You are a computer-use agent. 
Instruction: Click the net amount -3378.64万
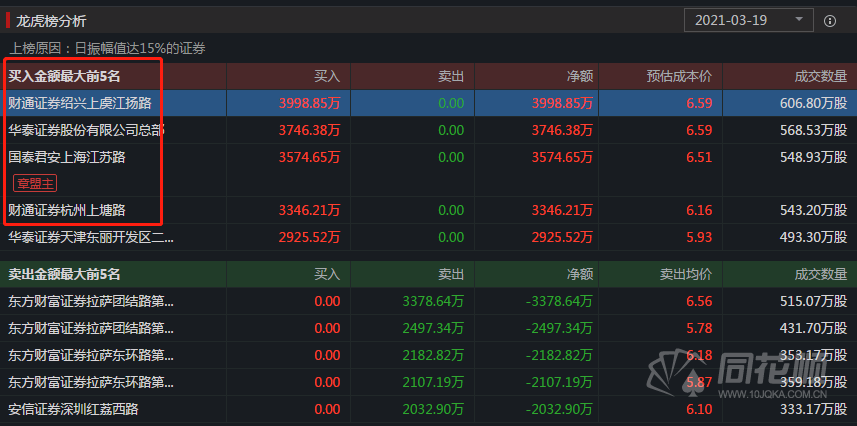[x=560, y=301]
